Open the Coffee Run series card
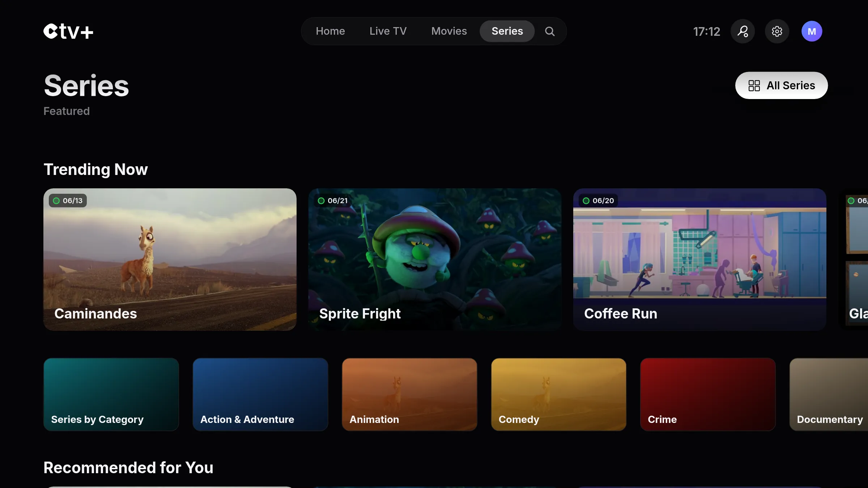 click(699, 259)
